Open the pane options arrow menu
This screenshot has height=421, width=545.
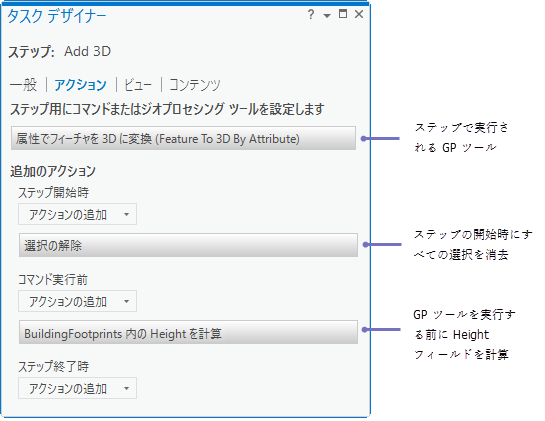(327, 16)
